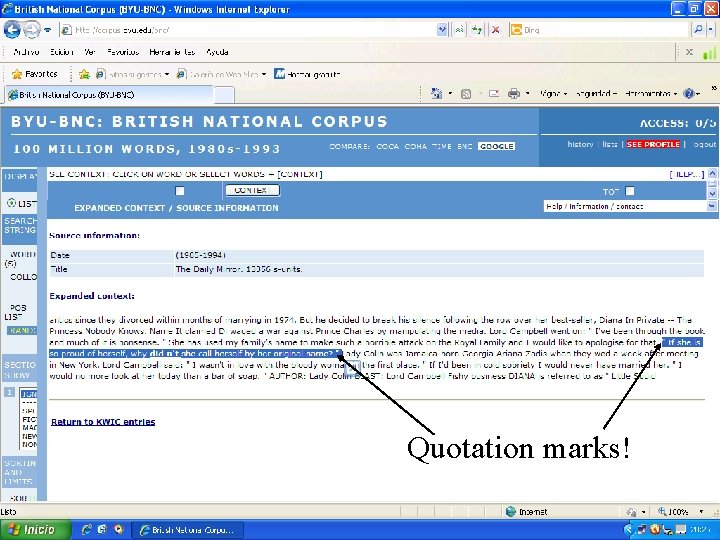The height and width of the screenshot is (540, 720).
Task: Click the Inicio start button
Action: [35, 529]
